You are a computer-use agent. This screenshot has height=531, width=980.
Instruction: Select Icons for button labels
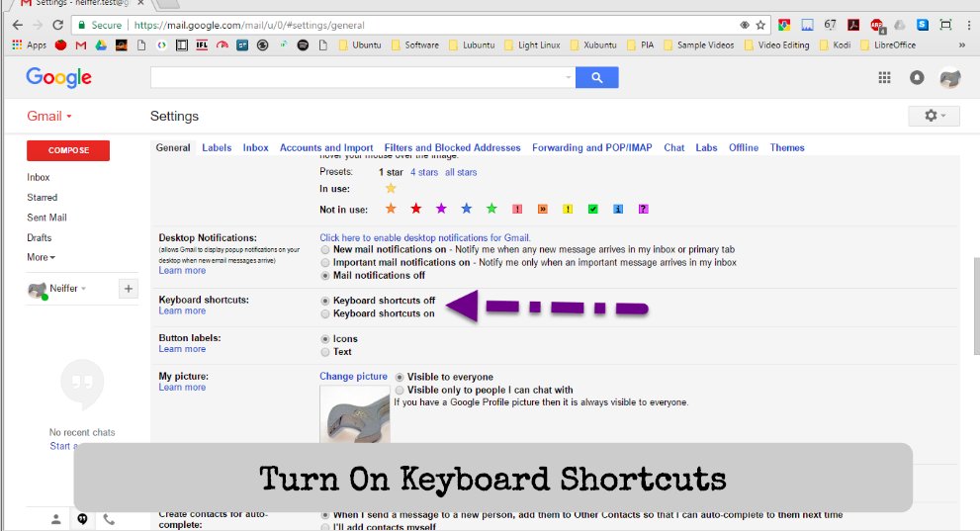pos(325,339)
